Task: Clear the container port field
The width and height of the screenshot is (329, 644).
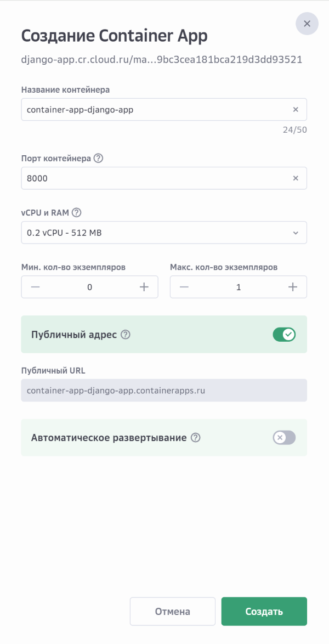Action: [x=296, y=178]
